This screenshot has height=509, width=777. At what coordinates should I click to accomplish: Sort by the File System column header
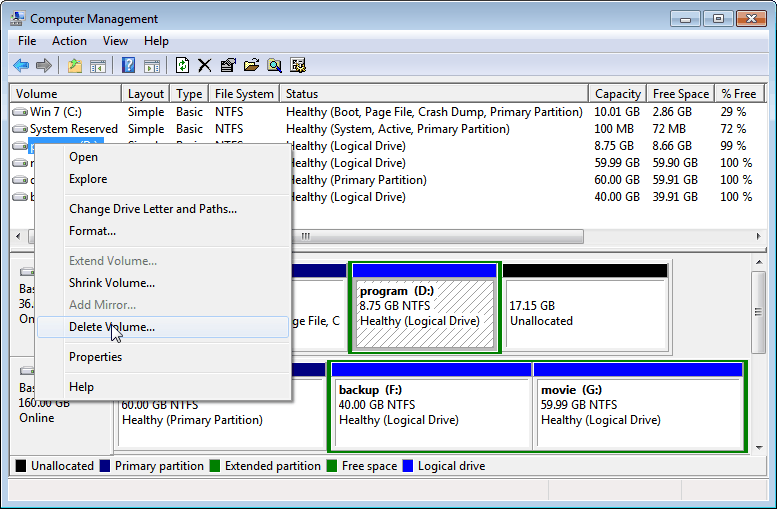(244, 94)
